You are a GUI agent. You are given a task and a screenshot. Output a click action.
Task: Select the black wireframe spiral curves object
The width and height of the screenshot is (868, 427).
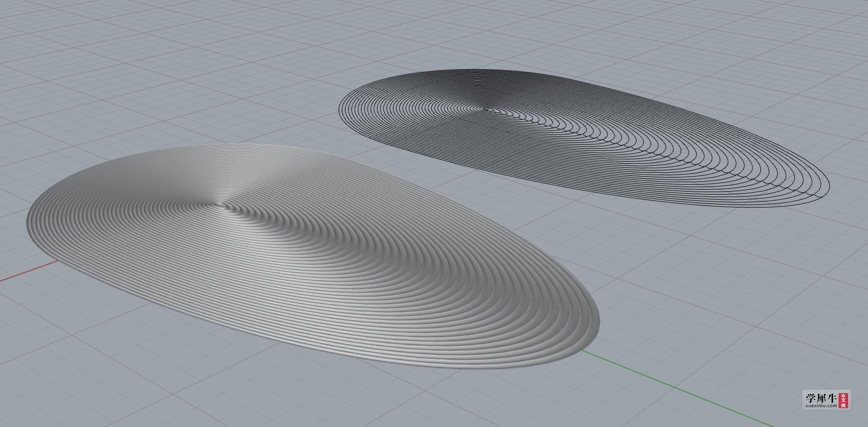click(584, 138)
